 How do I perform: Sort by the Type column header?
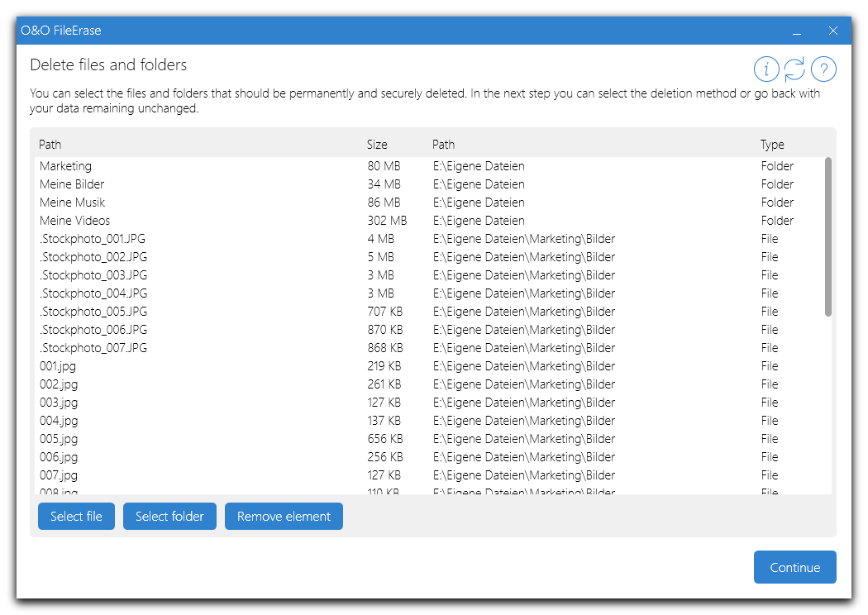click(772, 145)
